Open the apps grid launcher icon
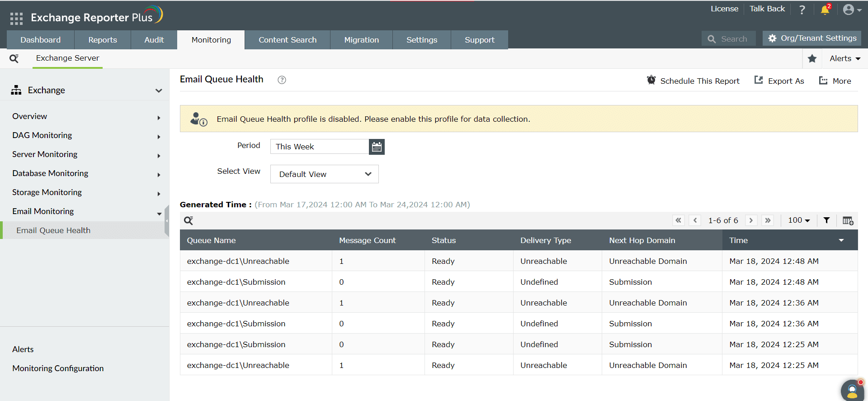Screen dimensions: 868x401 click(x=16, y=18)
